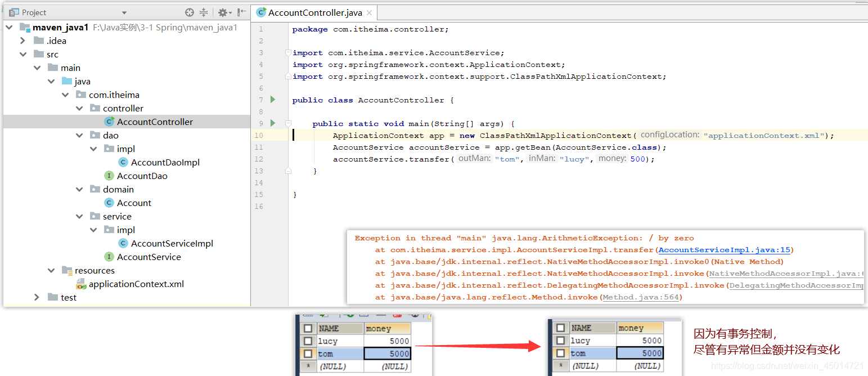Open the Project view type dropdown arrow
The height and width of the screenshot is (376, 868).
point(124,12)
